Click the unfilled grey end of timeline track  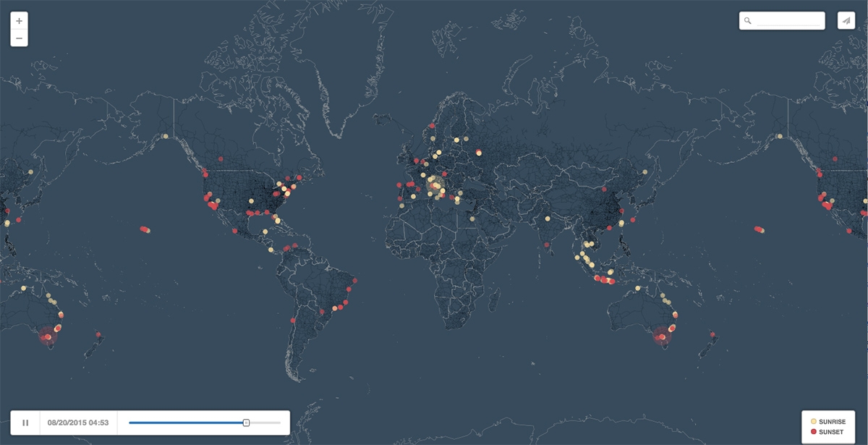[x=266, y=422]
